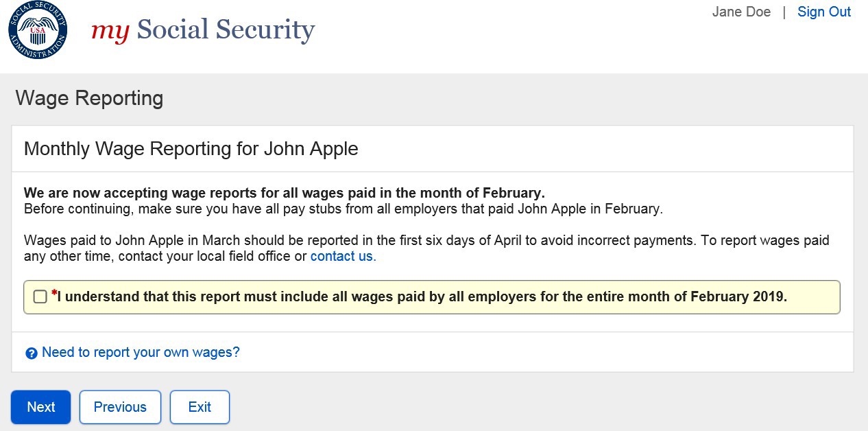Click the separator bar beside Sign Out
The width and height of the screenshot is (868, 431).
pyautogui.click(x=784, y=12)
